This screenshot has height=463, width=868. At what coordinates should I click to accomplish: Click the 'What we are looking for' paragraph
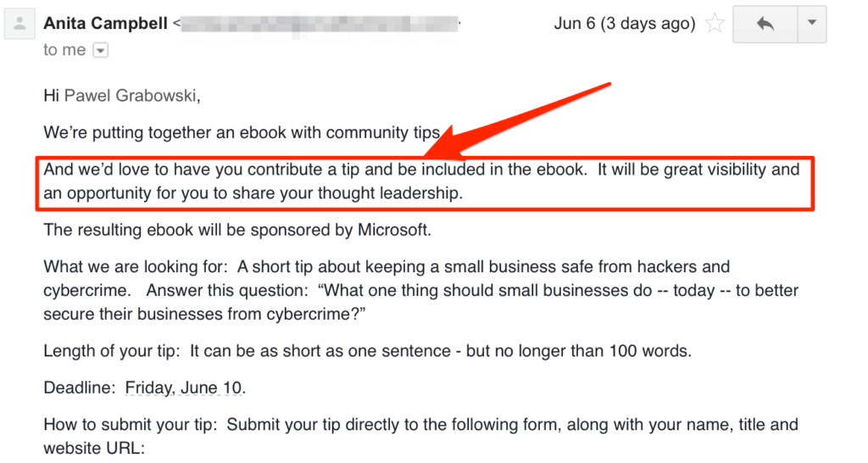tap(421, 290)
